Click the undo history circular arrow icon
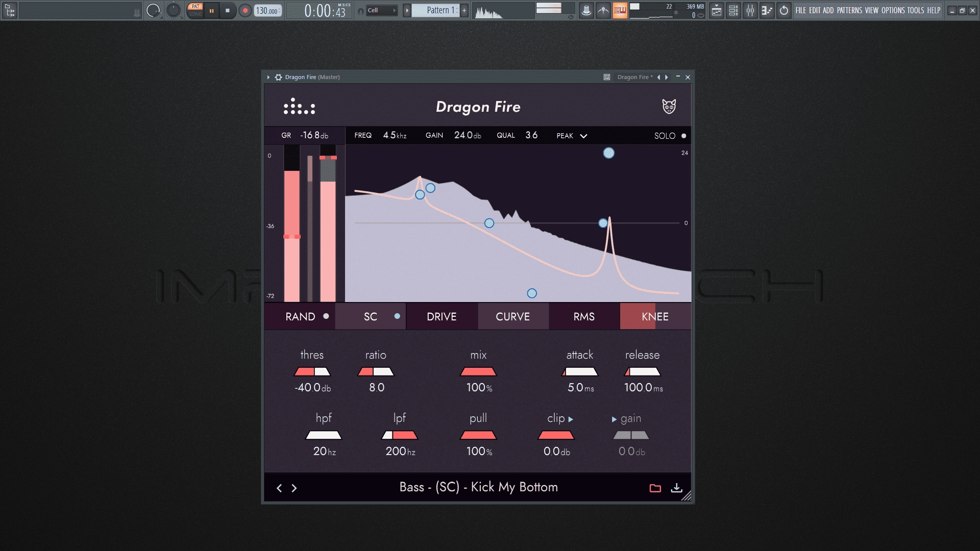980x551 pixels. (784, 10)
